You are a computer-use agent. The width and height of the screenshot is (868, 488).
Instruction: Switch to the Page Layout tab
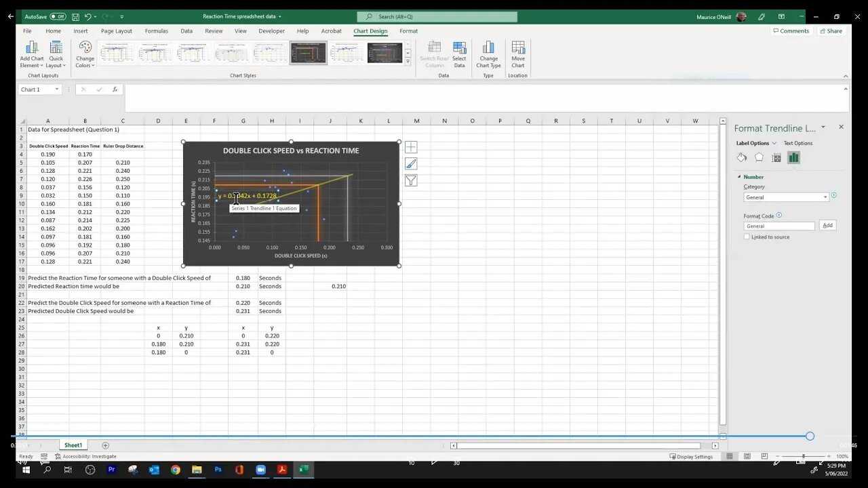point(117,31)
